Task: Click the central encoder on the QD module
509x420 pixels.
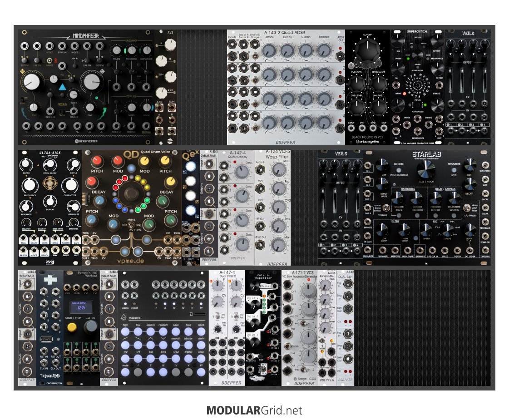Action: click(x=131, y=193)
